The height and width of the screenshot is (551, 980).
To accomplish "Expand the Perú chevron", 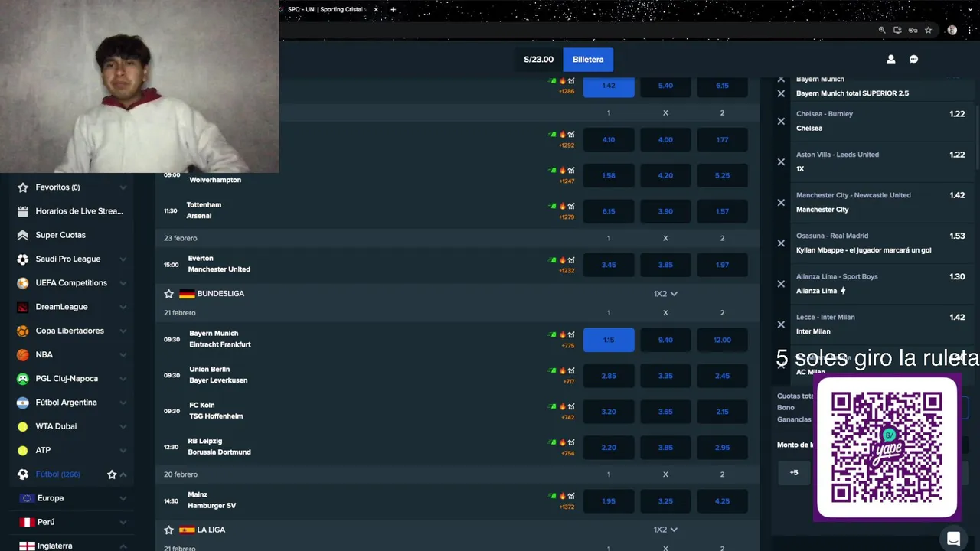I will 122,522.
